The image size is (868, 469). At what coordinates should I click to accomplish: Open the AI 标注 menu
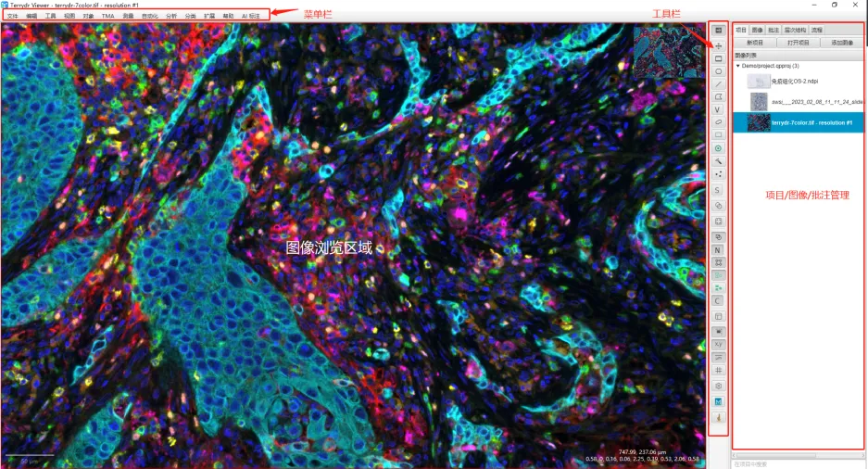(x=251, y=16)
